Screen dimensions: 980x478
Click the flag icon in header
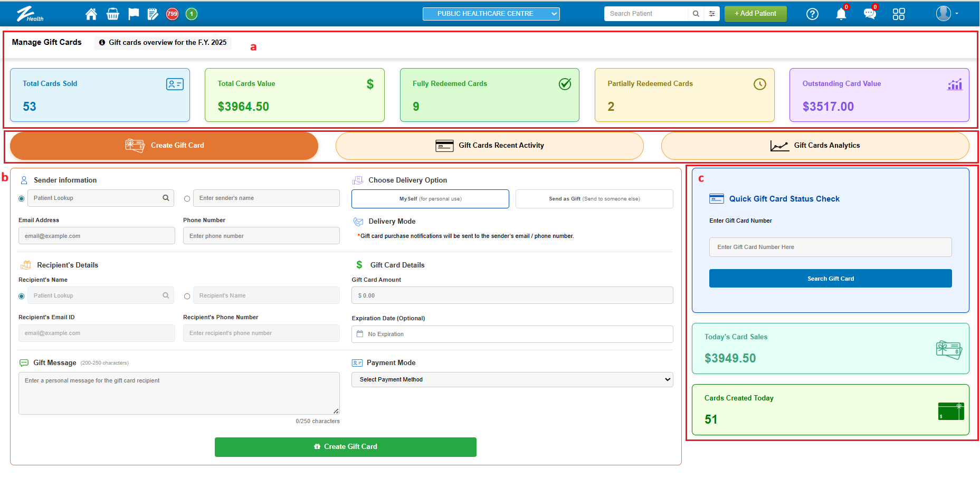(x=134, y=14)
